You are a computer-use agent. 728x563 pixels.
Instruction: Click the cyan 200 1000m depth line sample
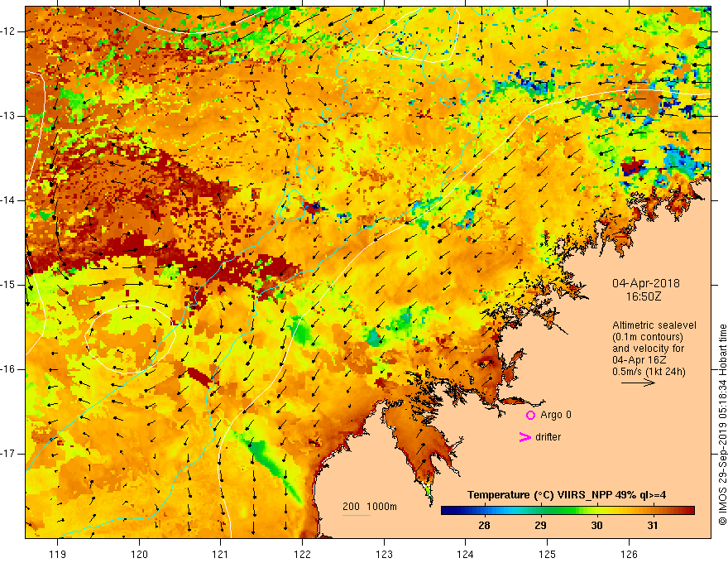coord(356,515)
